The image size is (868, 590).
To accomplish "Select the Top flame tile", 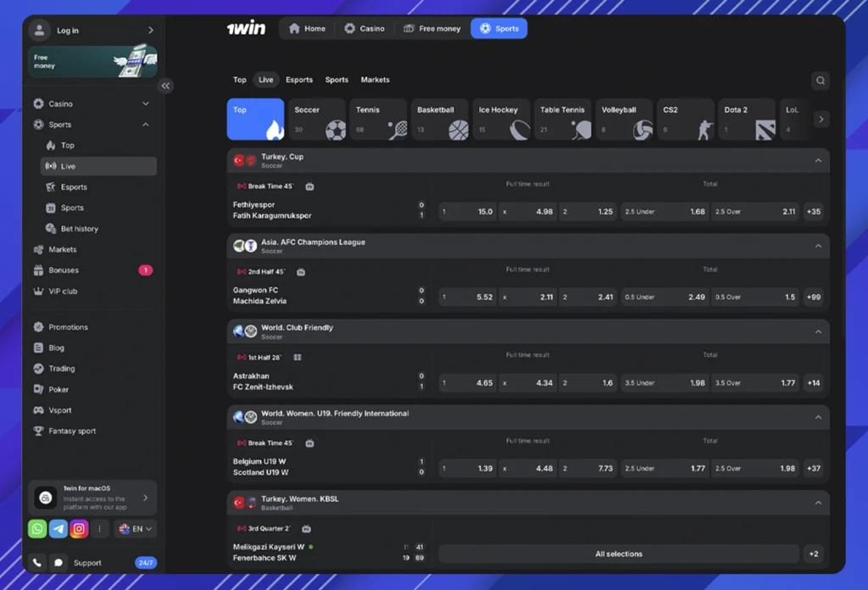I will coord(256,119).
